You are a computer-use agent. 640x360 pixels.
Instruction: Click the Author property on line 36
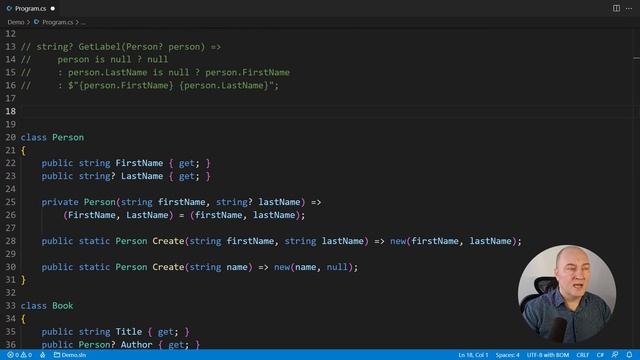136,345
